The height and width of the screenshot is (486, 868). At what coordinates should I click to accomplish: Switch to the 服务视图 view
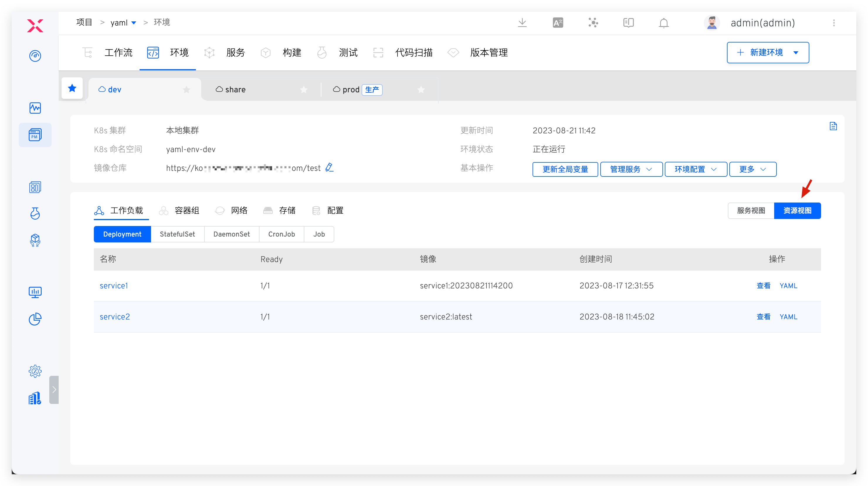750,210
